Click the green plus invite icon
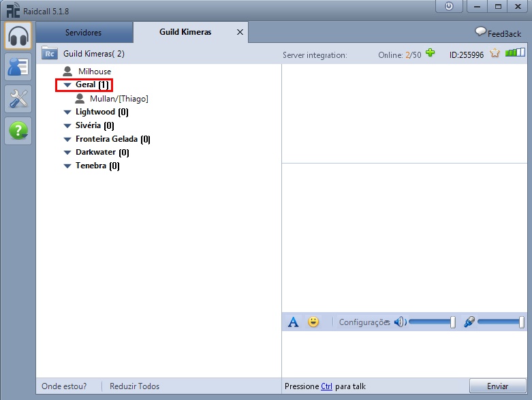Viewport: 532px width, 400px height. tap(431, 53)
